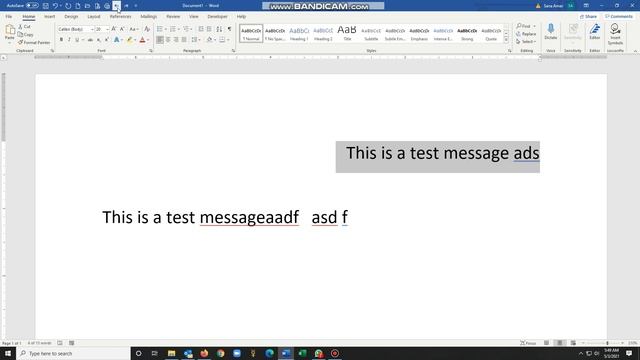Start Dictate voice input
640x360 pixels.
(551, 32)
